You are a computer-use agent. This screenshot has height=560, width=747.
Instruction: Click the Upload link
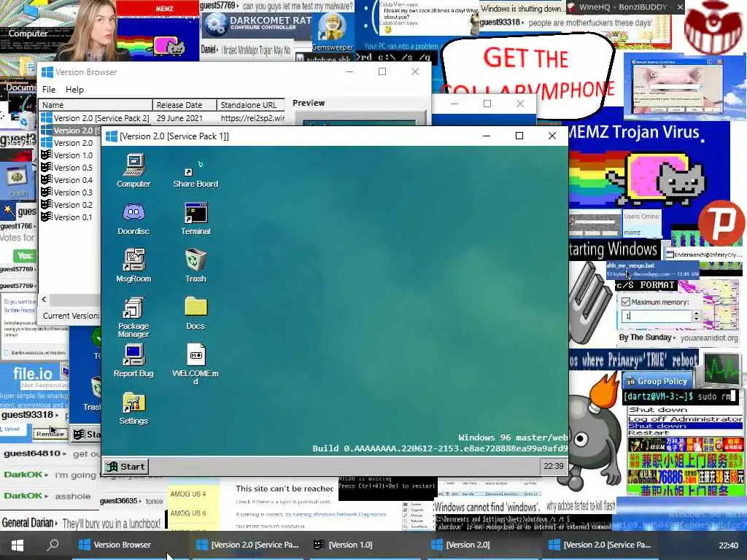[x=12, y=429]
